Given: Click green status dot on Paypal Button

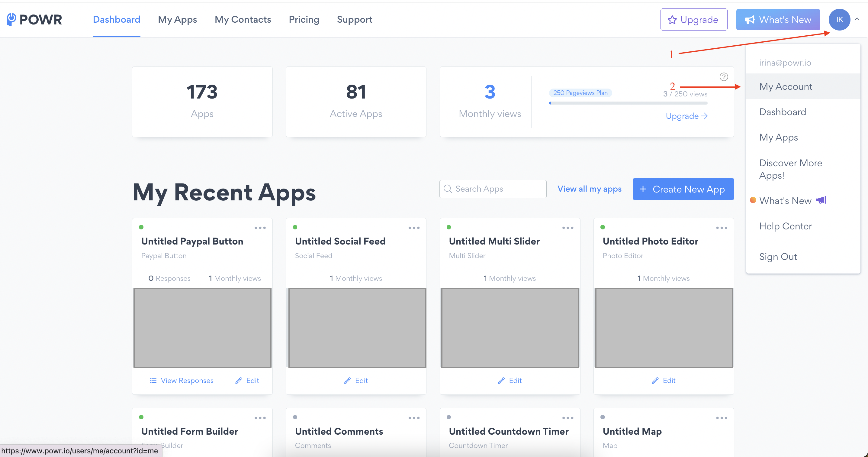Looking at the screenshot, I should [x=141, y=227].
